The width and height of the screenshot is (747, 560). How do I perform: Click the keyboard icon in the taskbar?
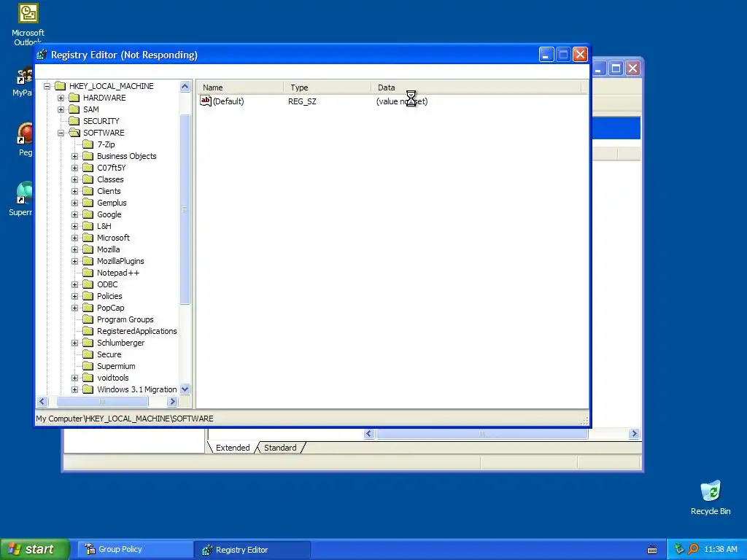pyautogui.click(x=652, y=550)
